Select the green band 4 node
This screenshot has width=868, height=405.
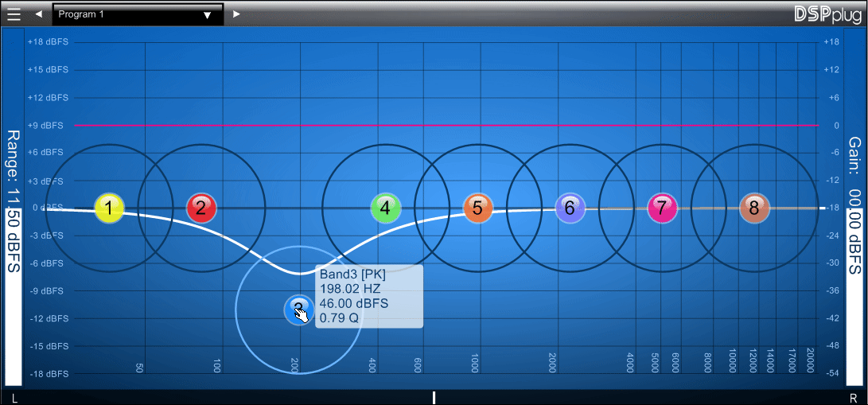386,208
